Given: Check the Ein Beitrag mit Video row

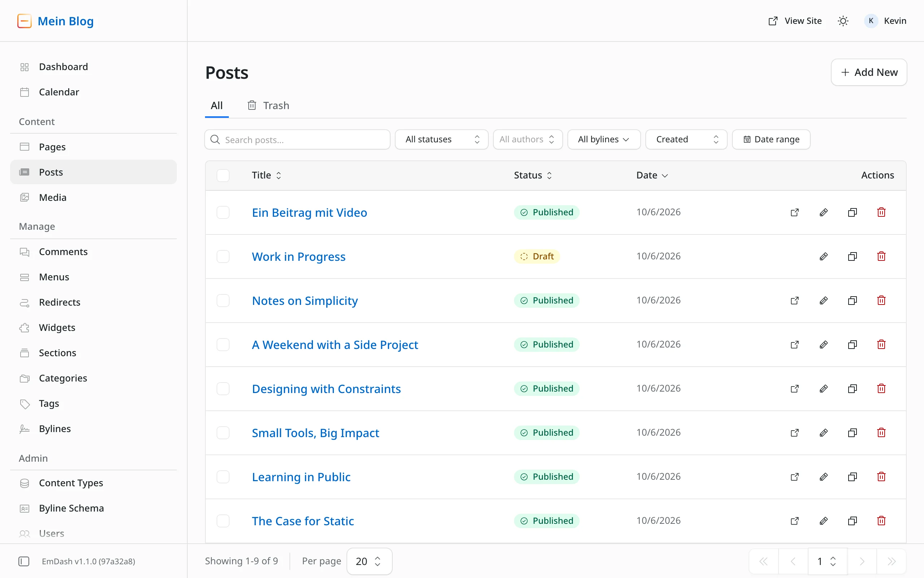Looking at the screenshot, I should pyautogui.click(x=223, y=212).
